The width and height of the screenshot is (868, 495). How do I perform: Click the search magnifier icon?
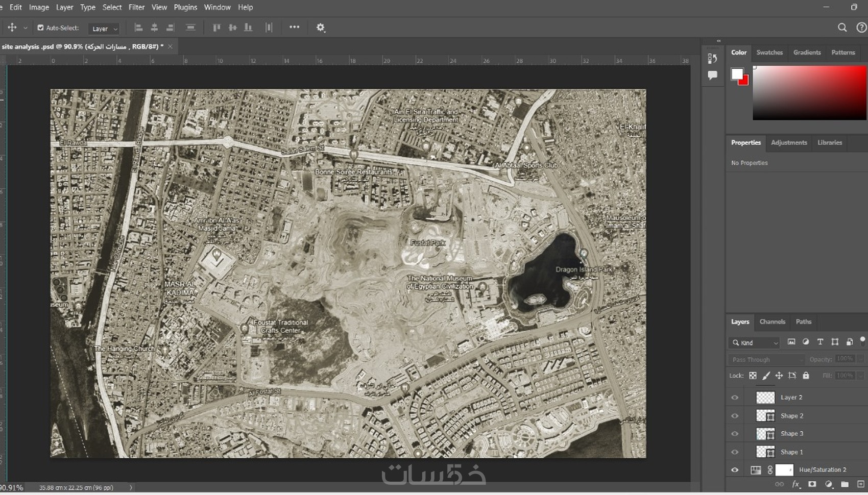842,28
